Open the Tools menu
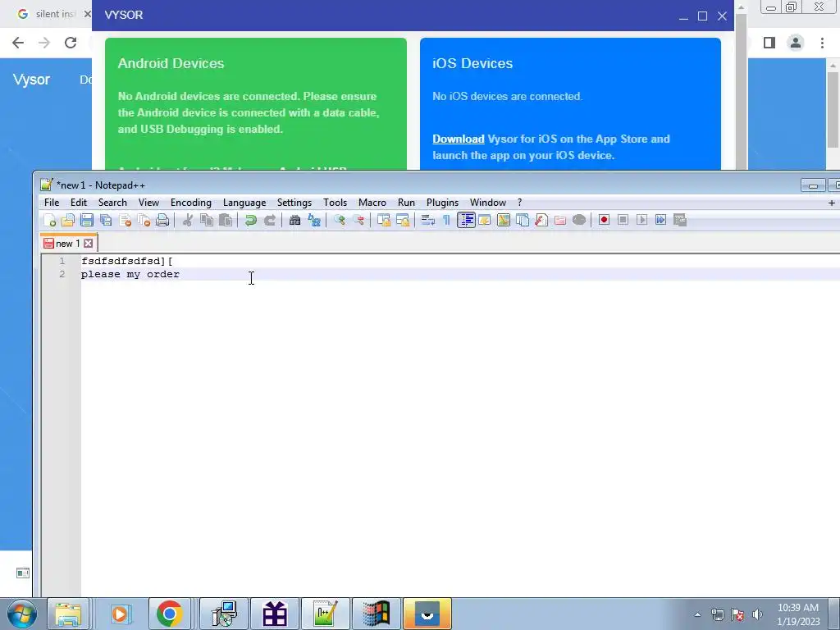This screenshot has width=840, height=630. (335, 203)
